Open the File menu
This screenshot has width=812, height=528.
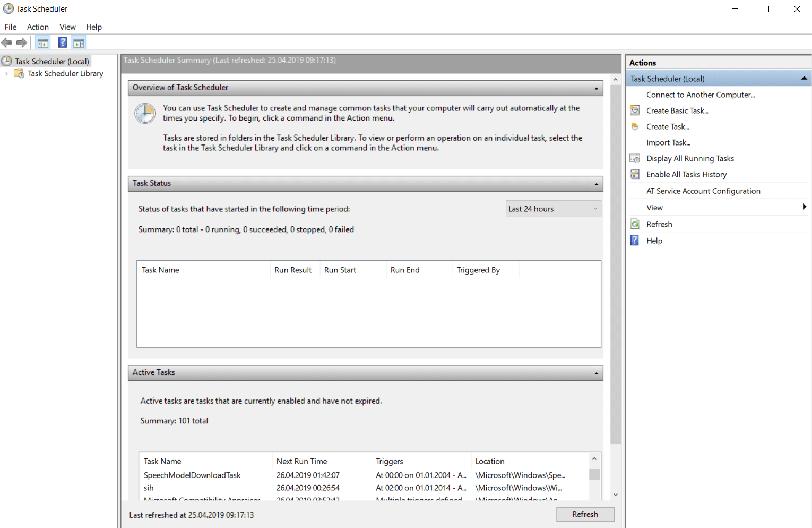pos(10,27)
